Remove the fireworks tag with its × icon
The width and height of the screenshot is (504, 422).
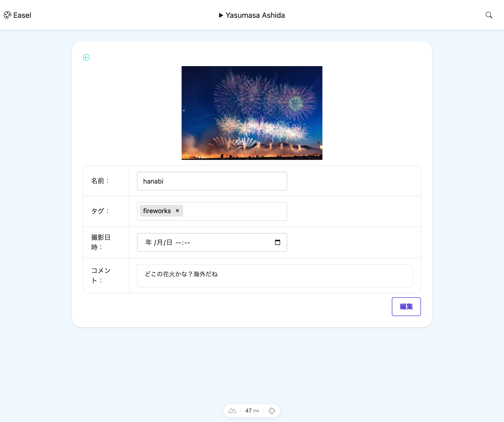(177, 211)
